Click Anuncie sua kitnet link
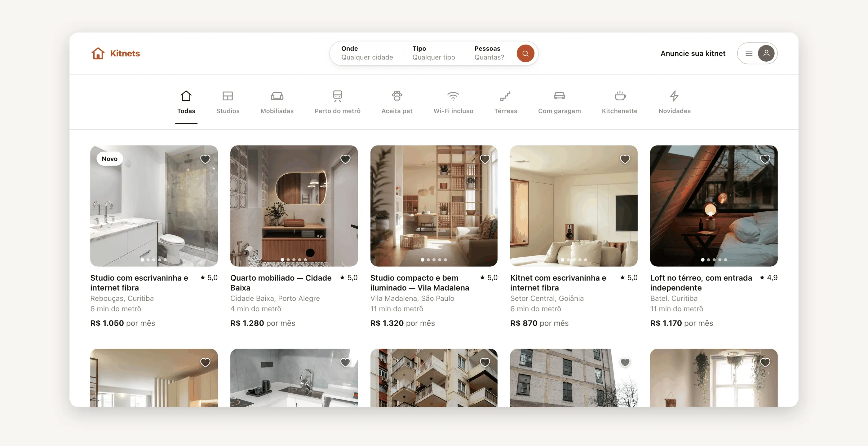This screenshot has height=446, width=868. [x=693, y=53]
